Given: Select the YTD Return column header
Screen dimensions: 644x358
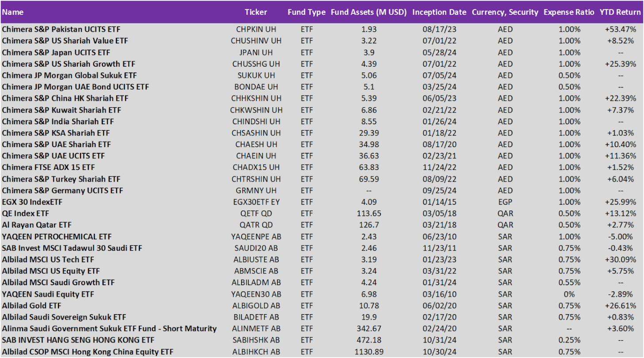Looking at the screenshot, I should [620, 12].
